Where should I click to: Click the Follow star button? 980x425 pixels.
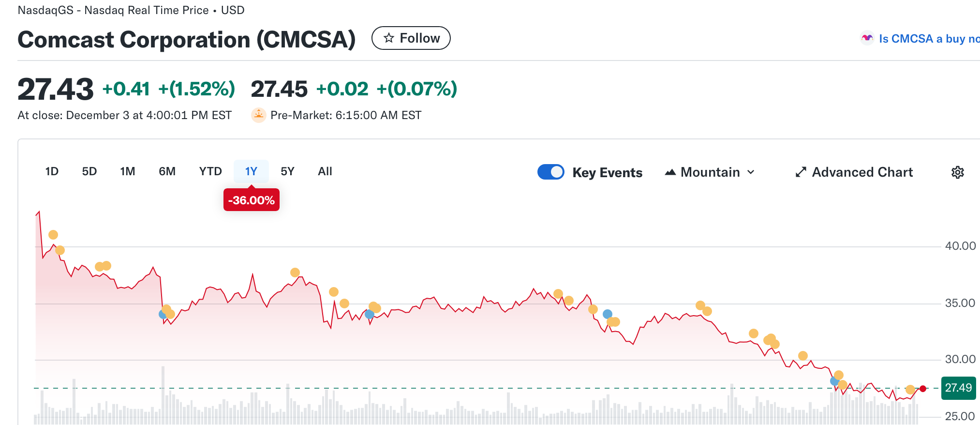click(411, 38)
